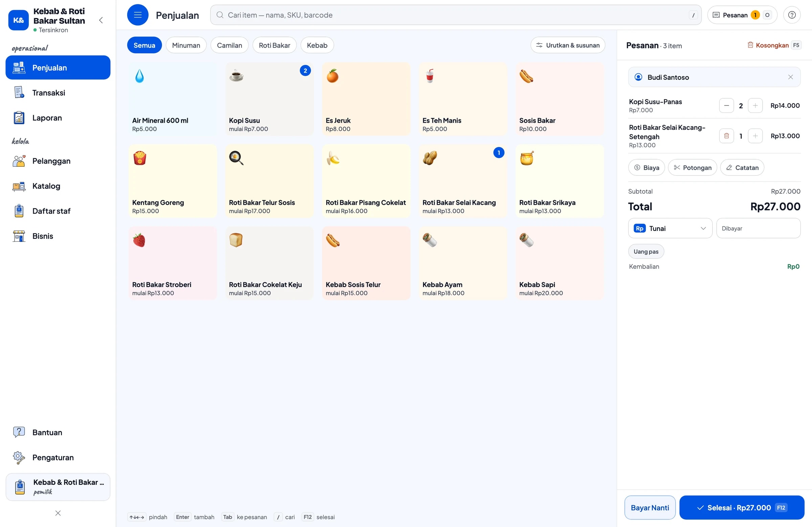Add Kentang Goreng item card
812x527 pixels.
pos(173,181)
